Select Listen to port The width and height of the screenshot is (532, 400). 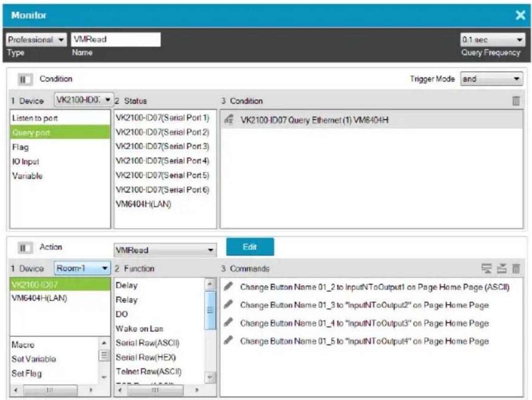point(60,118)
